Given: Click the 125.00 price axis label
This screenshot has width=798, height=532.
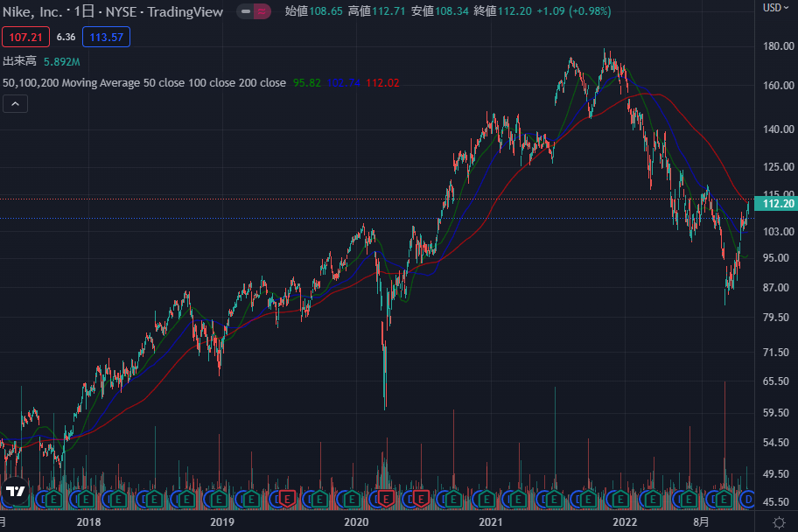Looking at the screenshot, I should pyautogui.click(x=778, y=167).
